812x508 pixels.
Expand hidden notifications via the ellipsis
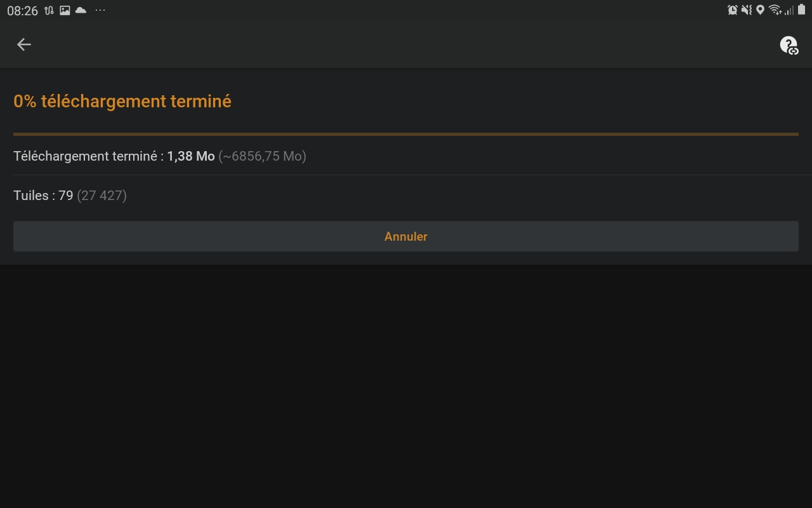[100, 10]
